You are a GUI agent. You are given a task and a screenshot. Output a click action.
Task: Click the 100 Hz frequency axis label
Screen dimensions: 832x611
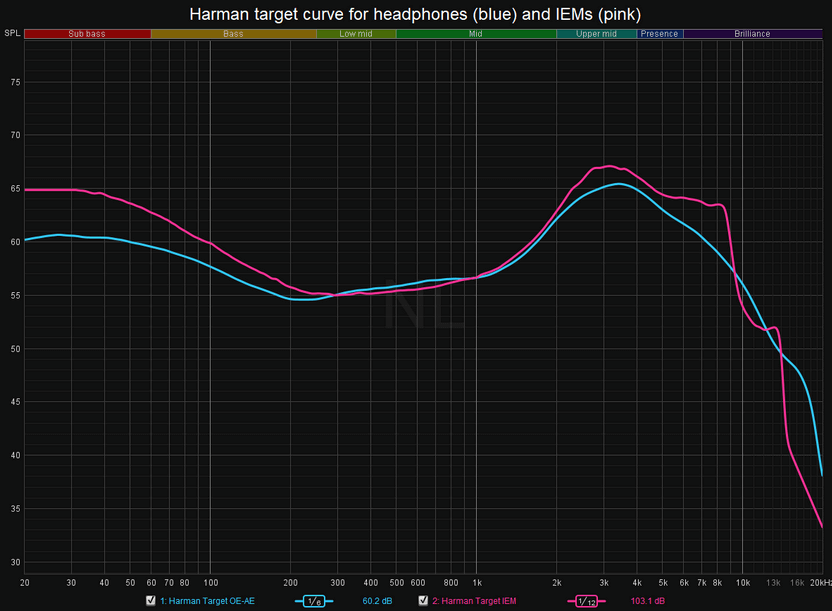pos(211,582)
